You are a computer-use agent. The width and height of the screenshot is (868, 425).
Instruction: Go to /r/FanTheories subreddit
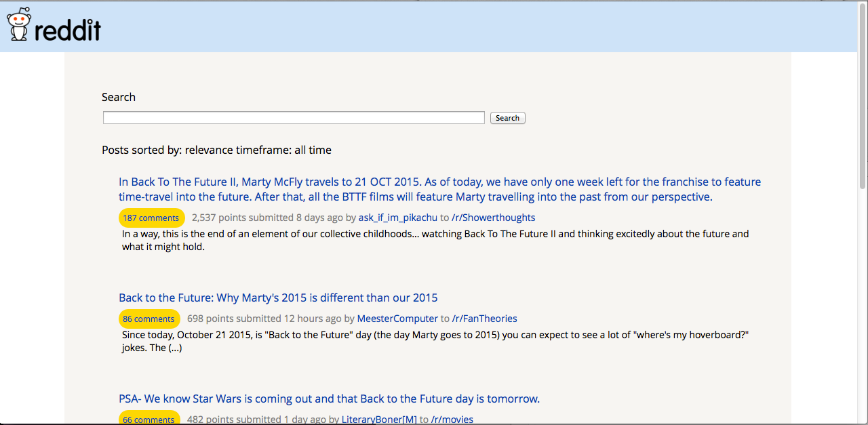(x=485, y=319)
